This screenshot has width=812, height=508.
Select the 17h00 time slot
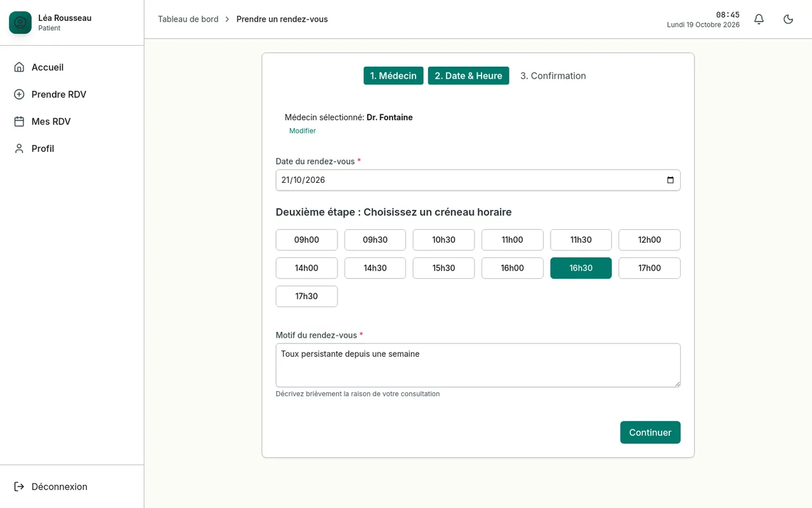[x=650, y=268]
